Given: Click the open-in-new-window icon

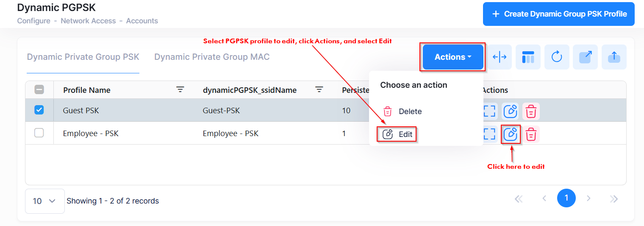Looking at the screenshot, I should pos(585,57).
